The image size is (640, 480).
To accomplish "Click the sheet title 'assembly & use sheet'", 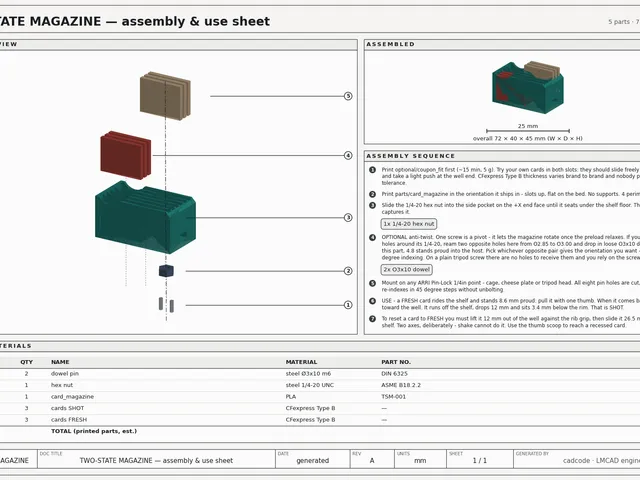I will [196, 21].
